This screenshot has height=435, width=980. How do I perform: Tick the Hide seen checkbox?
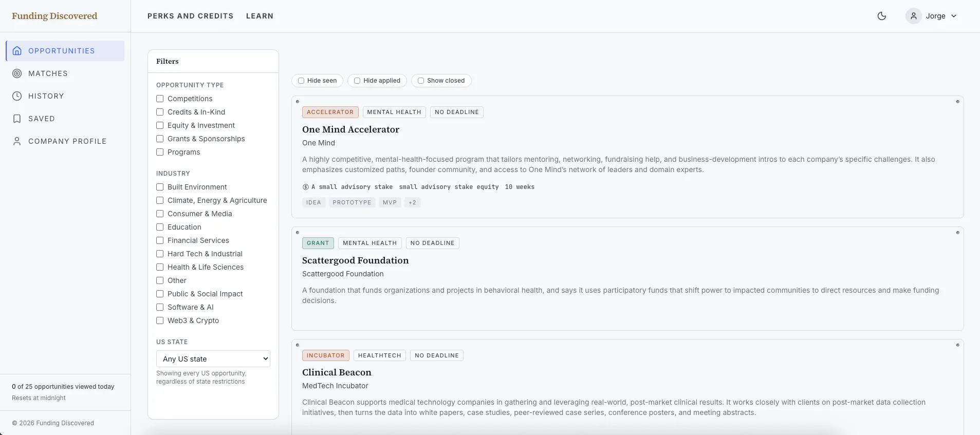click(301, 81)
